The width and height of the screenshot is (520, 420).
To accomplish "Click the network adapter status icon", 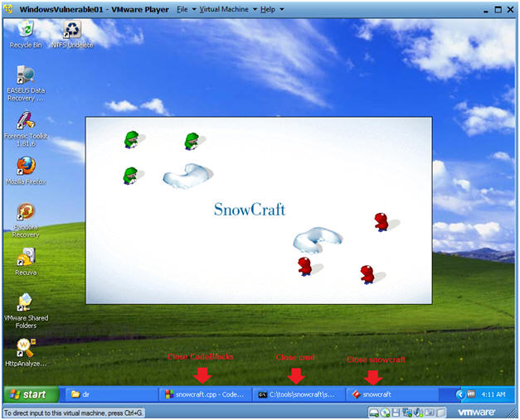I will pyautogui.click(x=407, y=413).
